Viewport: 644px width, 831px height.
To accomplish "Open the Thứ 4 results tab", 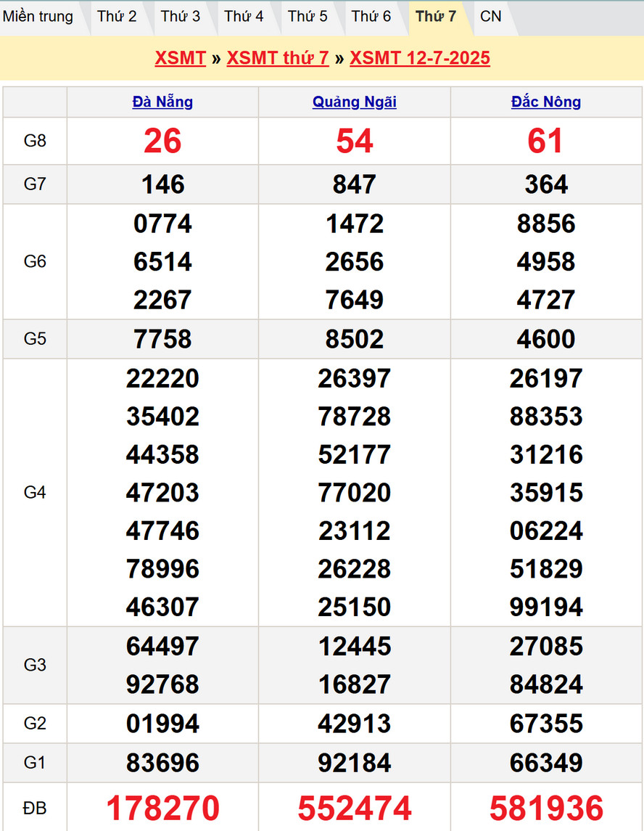I will [x=244, y=17].
